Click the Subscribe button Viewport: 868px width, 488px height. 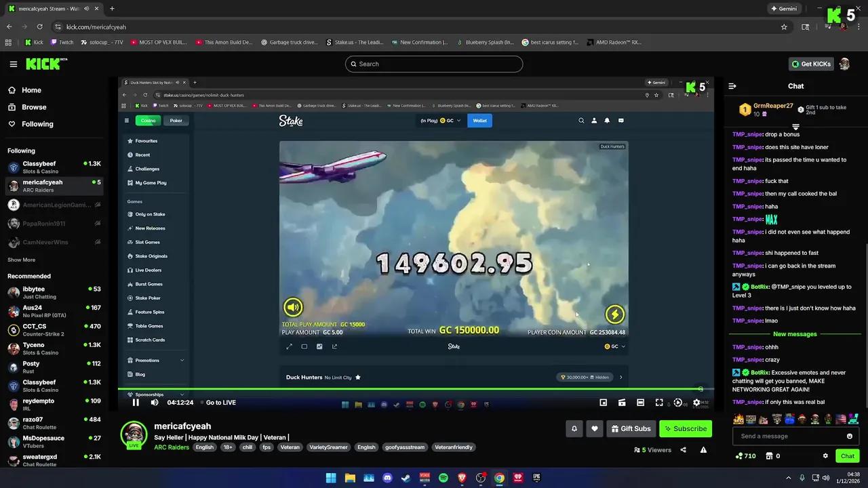tap(685, 428)
